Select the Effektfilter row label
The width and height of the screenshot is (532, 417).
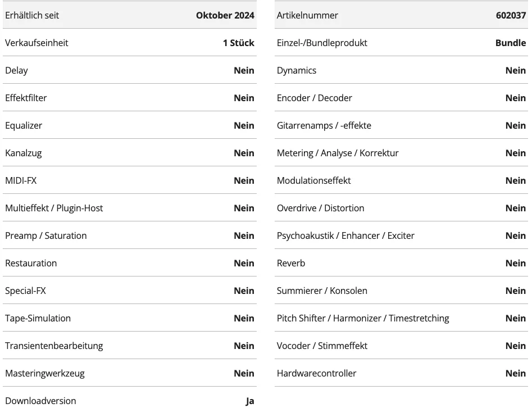26,98
